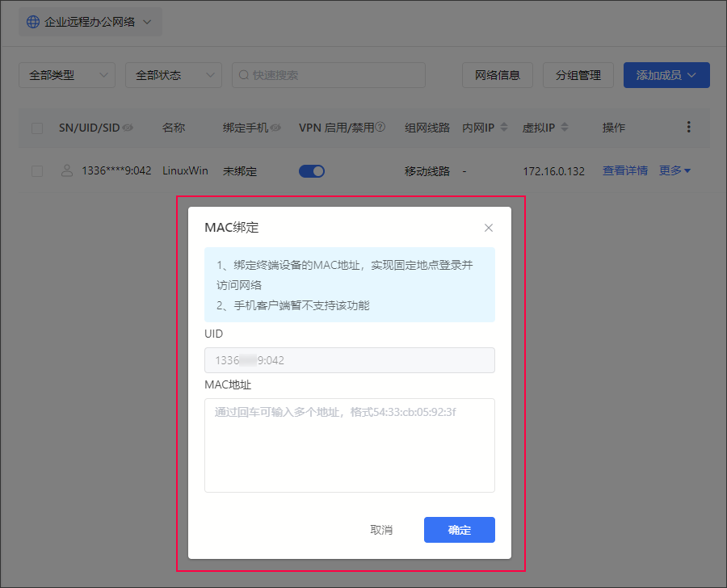727x588 pixels.
Task: Open the 企业远程办公网络 network selector
Action: pos(90,22)
